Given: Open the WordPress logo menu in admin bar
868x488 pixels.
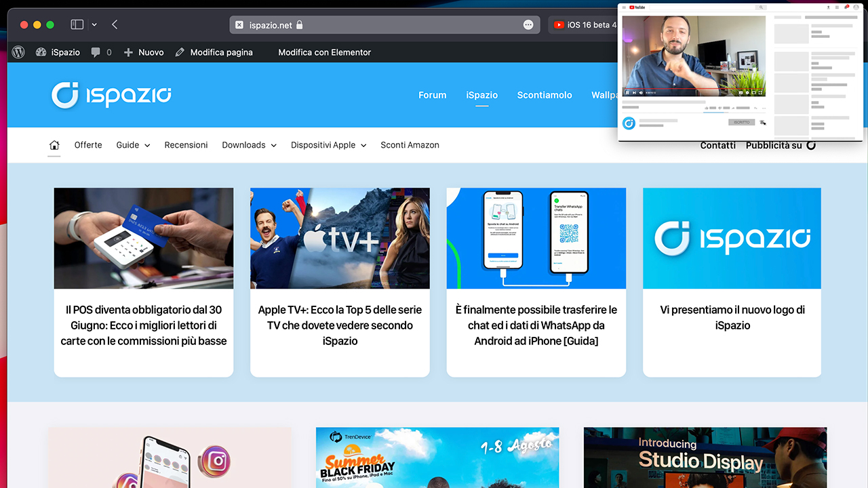Looking at the screenshot, I should click(x=18, y=52).
